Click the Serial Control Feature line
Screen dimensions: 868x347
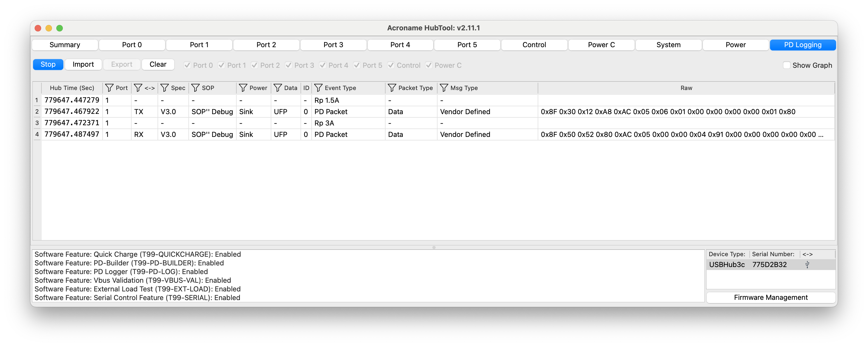pos(137,298)
